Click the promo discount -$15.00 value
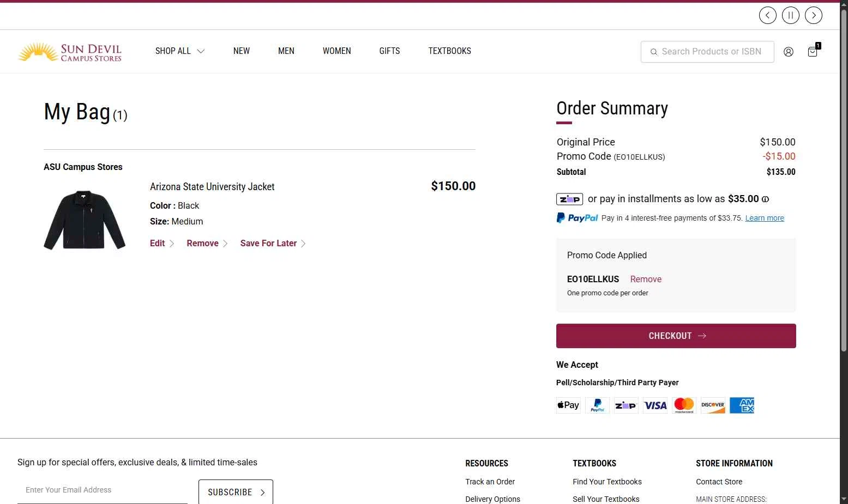Screen dimensions: 848x504 tap(779, 156)
